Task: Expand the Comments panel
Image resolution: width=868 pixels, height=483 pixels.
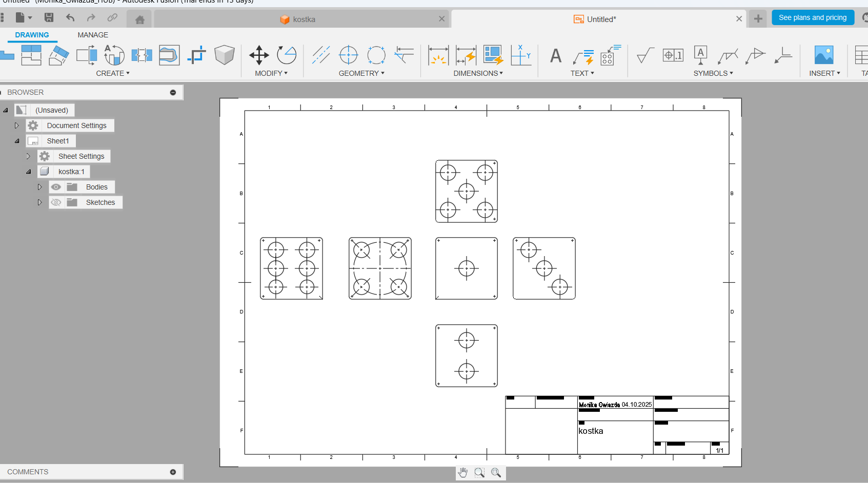Action: tap(173, 472)
